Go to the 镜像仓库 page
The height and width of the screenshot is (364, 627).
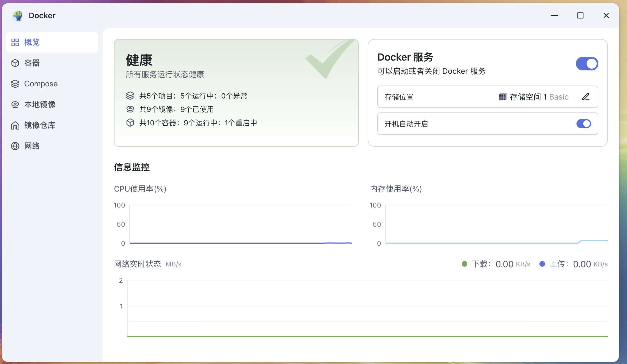pyautogui.click(x=40, y=125)
